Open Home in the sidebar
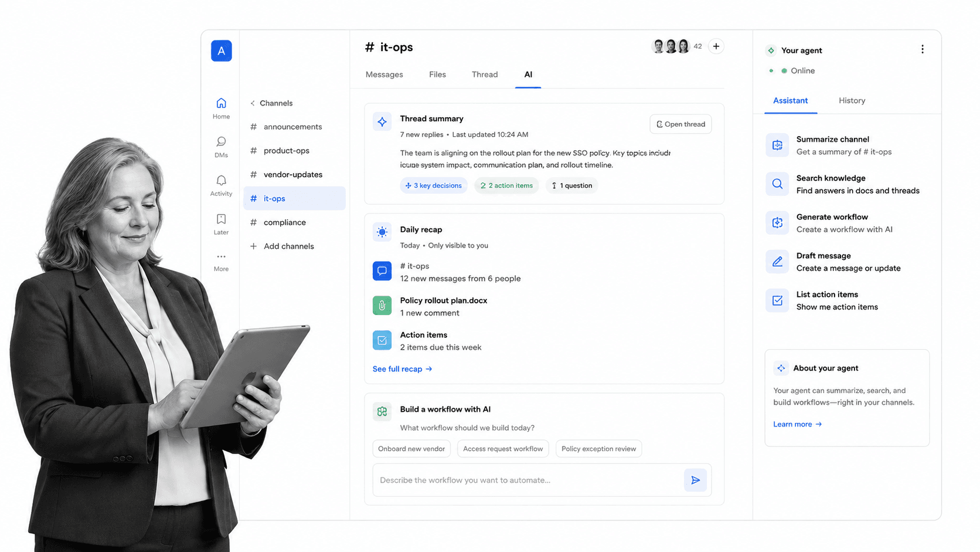The width and height of the screenshot is (980, 552). 221,109
